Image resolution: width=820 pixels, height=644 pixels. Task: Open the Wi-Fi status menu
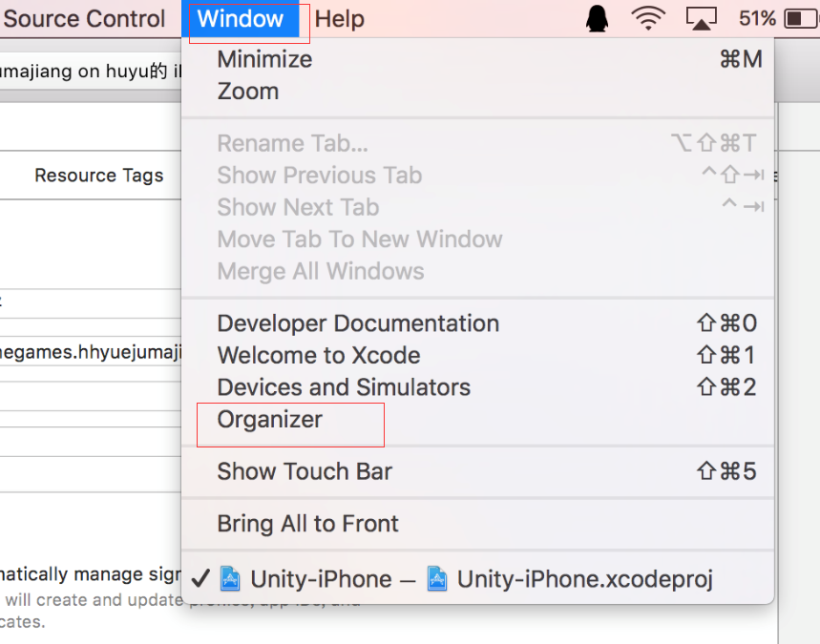pyautogui.click(x=649, y=19)
